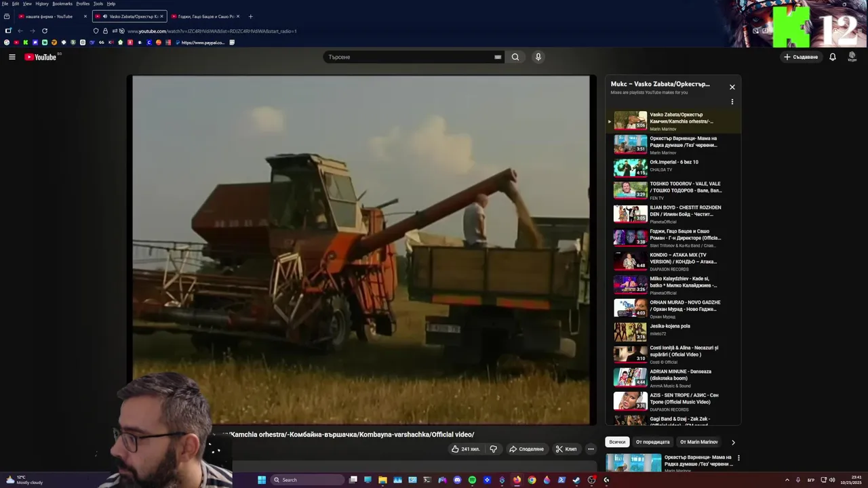The height and width of the screenshot is (488, 868).
Task: Play ILIAN BOYD - CHESTIT ROZHDEN DEN
Action: (674, 213)
